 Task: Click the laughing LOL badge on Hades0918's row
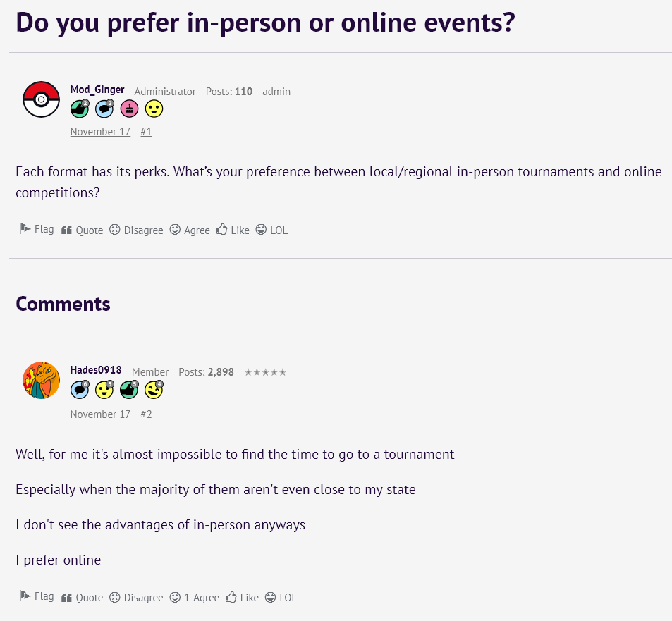tap(153, 389)
